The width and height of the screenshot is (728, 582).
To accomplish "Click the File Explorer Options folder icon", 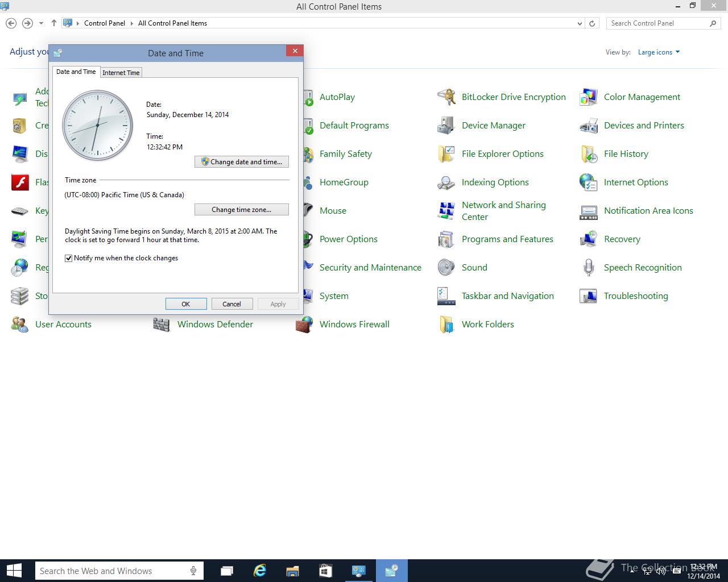I will pyautogui.click(x=446, y=154).
